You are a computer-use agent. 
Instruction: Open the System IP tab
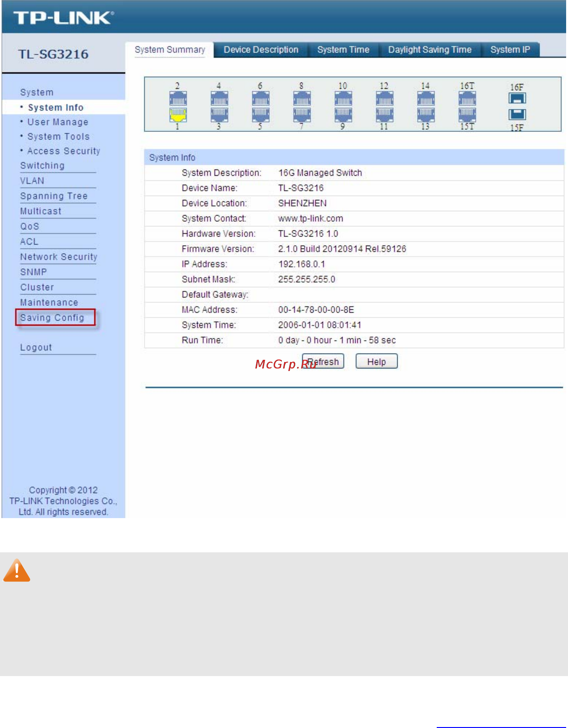click(510, 50)
